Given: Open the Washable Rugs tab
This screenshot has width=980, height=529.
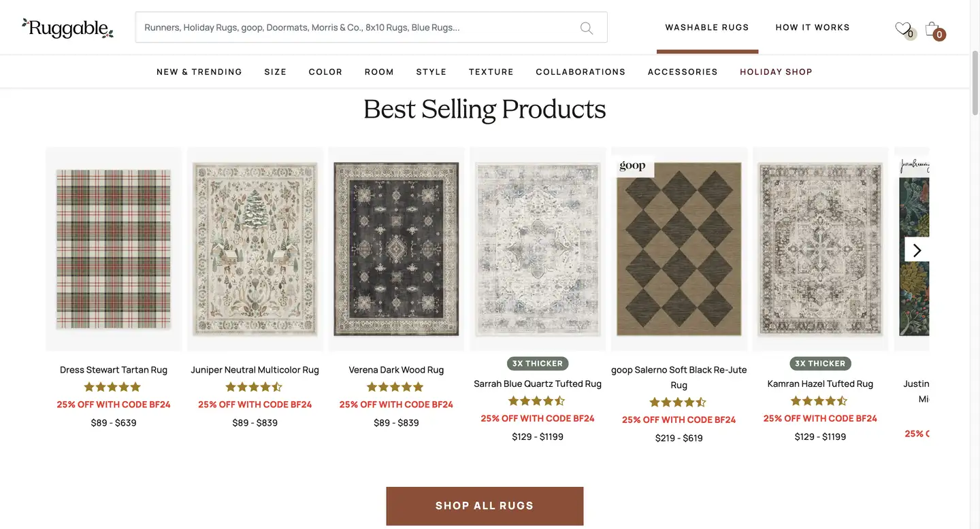Looking at the screenshot, I should [x=707, y=28].
